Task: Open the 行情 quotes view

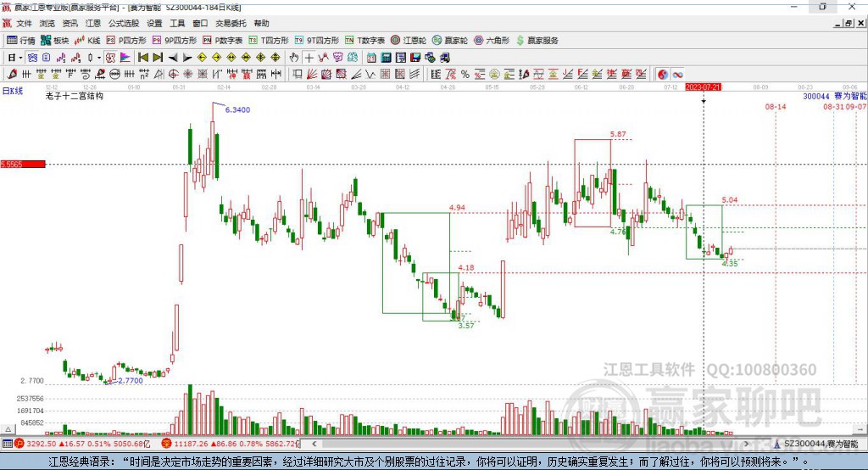Action: [x=21, y=41]
